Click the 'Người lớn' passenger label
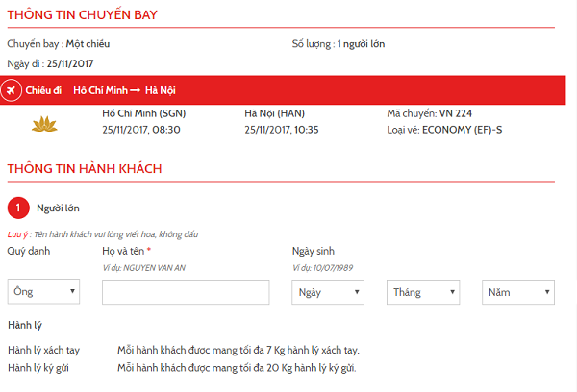 (58, 208)
